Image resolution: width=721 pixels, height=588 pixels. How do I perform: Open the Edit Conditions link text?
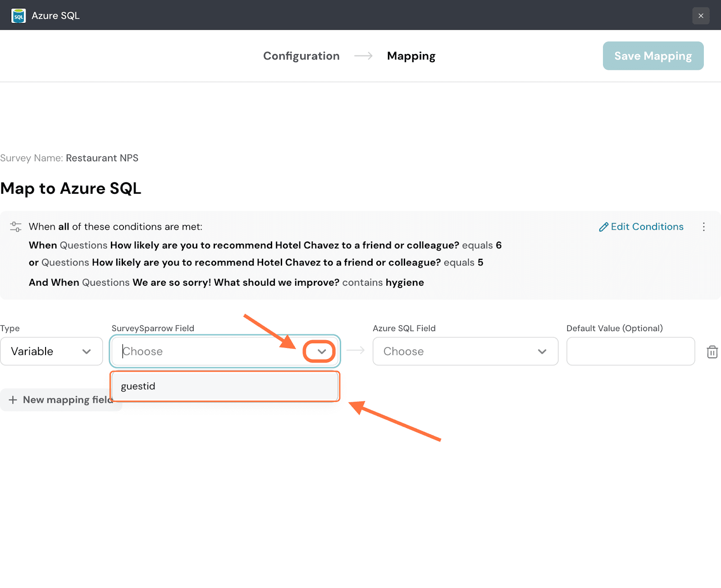(x=647, y=227)
